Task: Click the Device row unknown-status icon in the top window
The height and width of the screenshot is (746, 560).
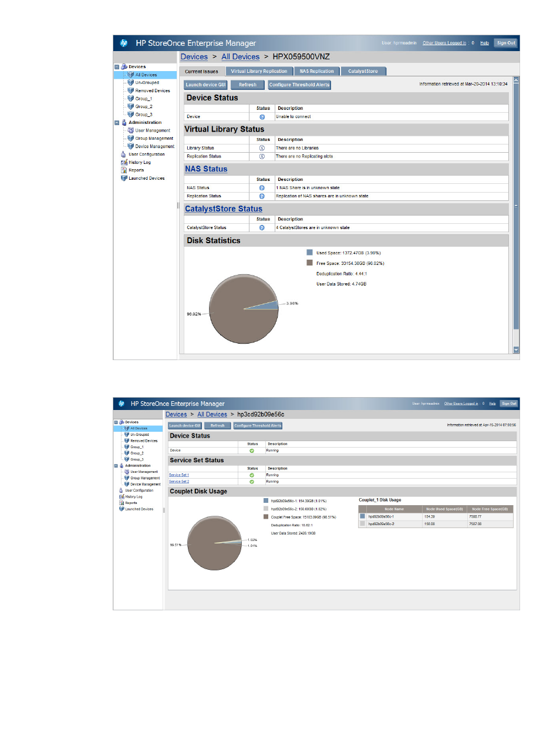Action: [x=262, y=117]
